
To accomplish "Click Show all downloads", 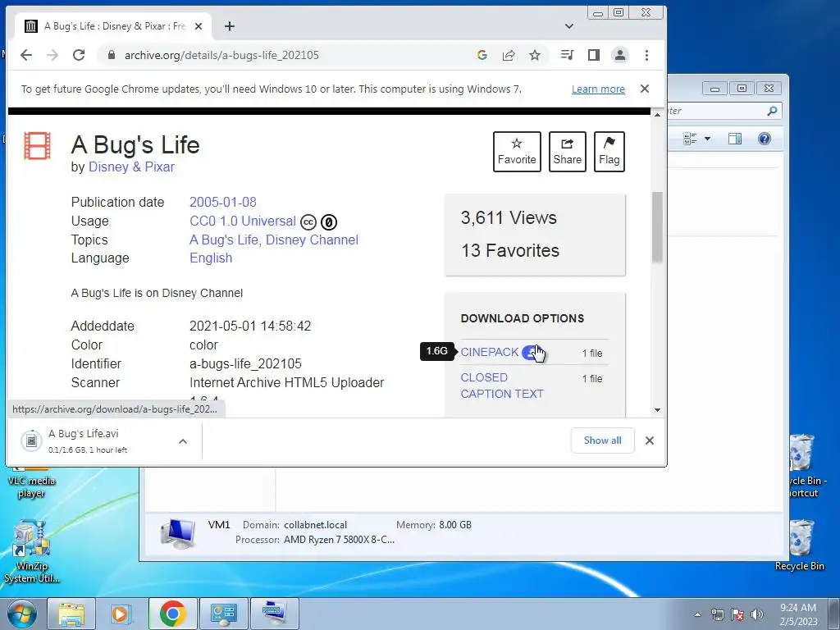I will pyautogui.click(x=603, y=441).
